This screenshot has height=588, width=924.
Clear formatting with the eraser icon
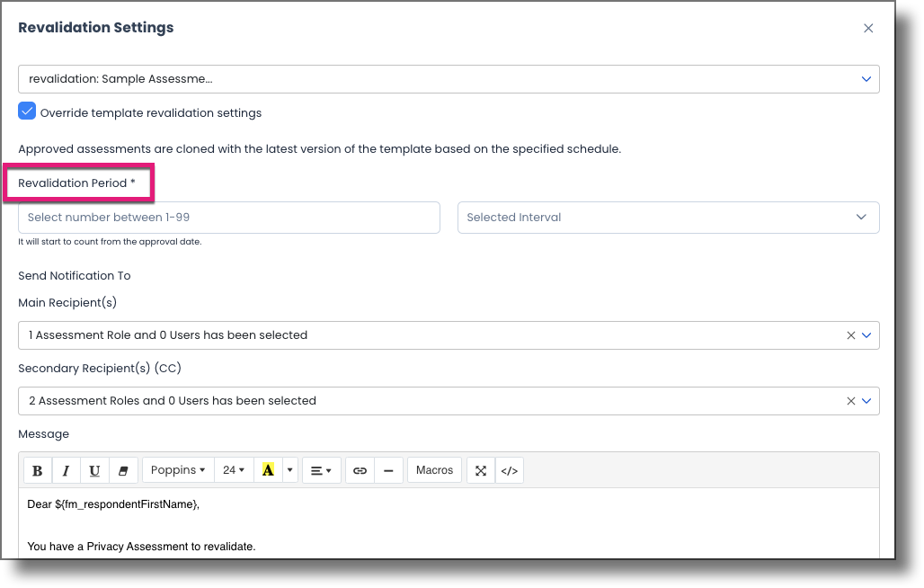coord(123,469)
